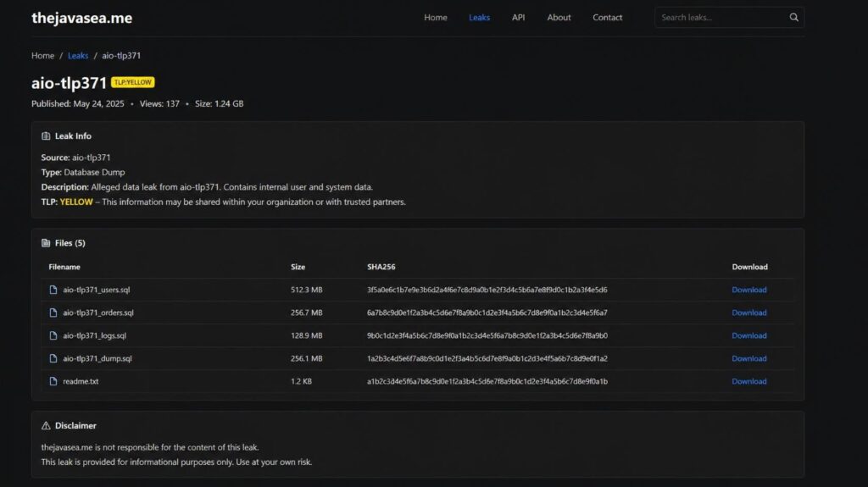This screenshot has width=868, height=487.
Task: Go to Home in the breadcrumb
Action: point(42,55)
